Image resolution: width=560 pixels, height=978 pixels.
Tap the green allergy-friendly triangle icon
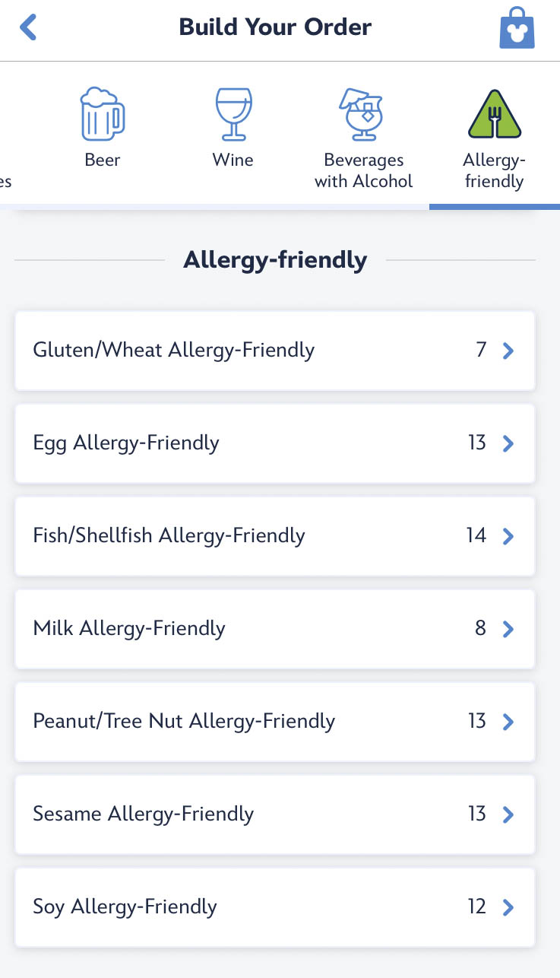click(495, 114)
